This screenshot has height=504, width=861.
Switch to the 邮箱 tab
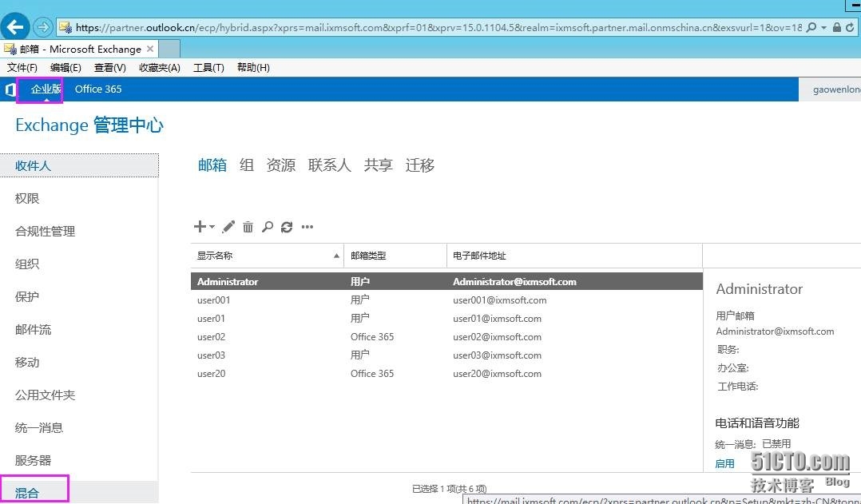pos(212,165)
